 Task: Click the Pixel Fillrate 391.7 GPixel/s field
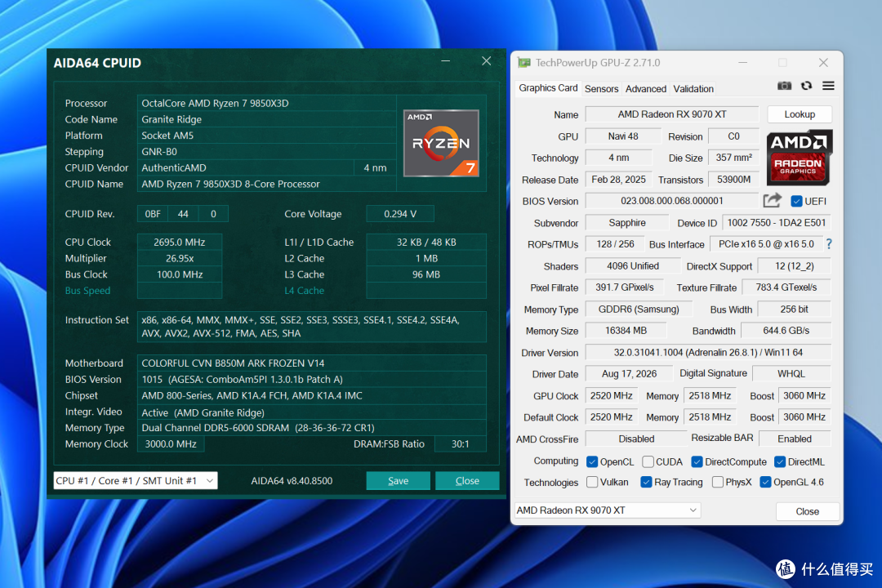click(x=625, y=287)
